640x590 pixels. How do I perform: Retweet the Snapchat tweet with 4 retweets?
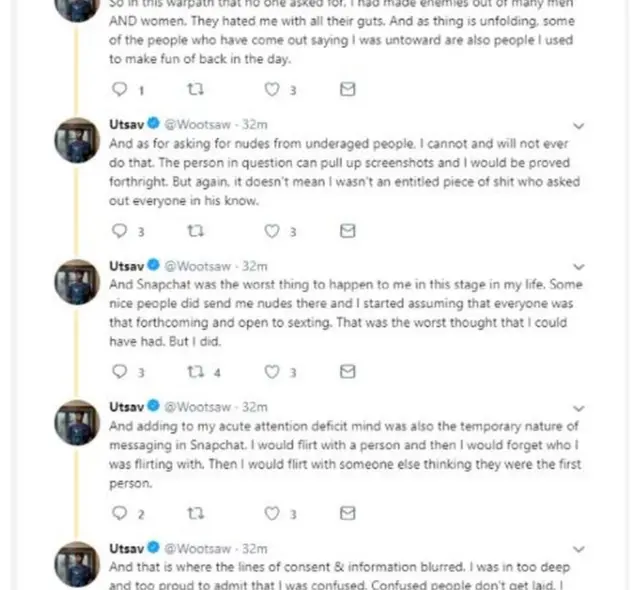[x=196, y=372]
